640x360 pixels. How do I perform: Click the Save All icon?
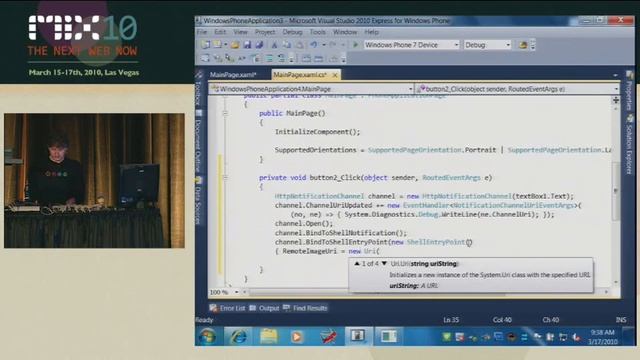(x=259, y=45)
